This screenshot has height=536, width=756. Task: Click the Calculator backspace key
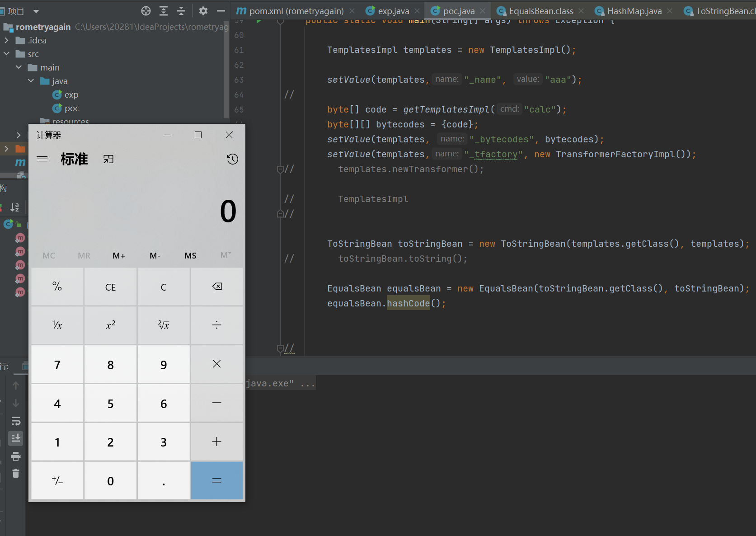click(217, 287)
